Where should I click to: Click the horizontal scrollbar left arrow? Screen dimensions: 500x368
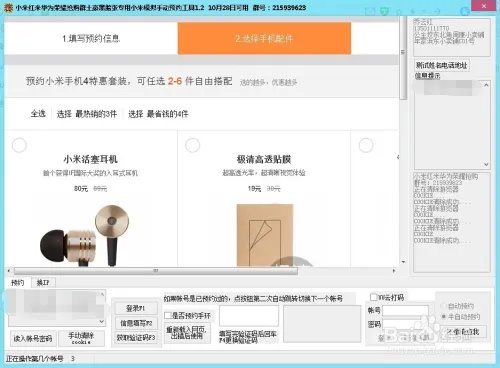coord(8,271)
